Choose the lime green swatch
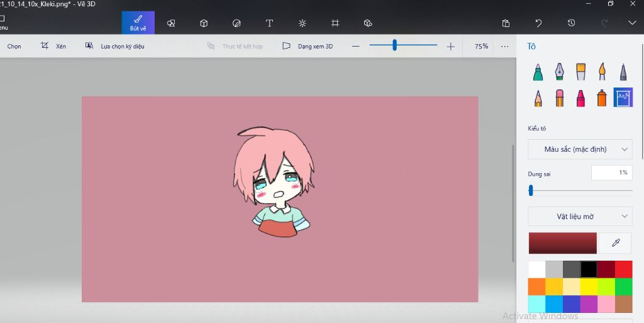 point(606,287)
